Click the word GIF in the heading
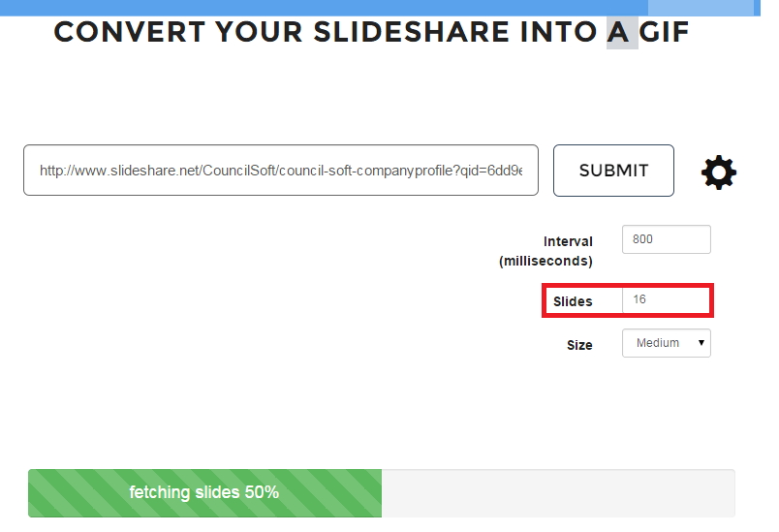This screenshot has width=779, height=532. pos(664,32)
